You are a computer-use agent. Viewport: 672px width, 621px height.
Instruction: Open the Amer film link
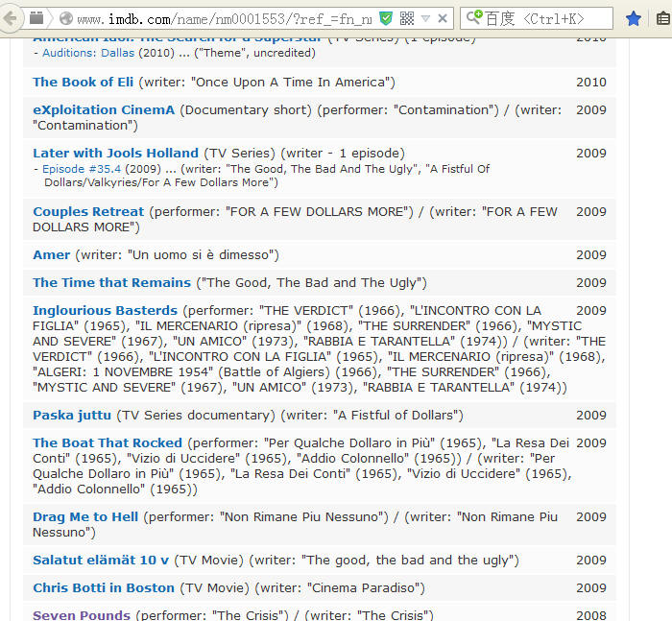52,255
